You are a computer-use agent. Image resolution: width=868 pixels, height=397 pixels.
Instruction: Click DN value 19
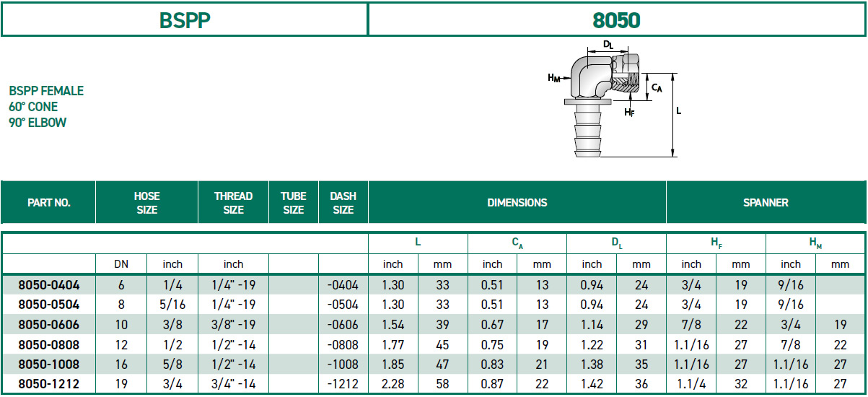[x=121, y=384]
